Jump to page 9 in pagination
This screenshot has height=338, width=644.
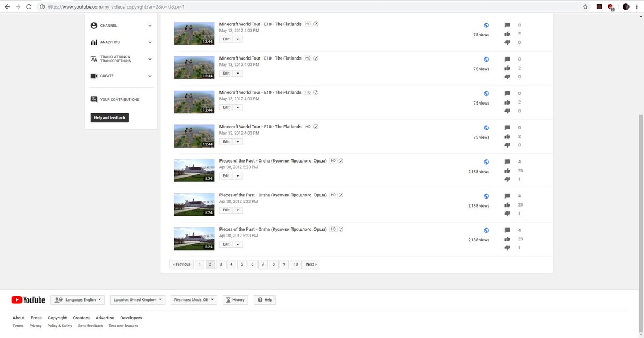tap(284, 264)
